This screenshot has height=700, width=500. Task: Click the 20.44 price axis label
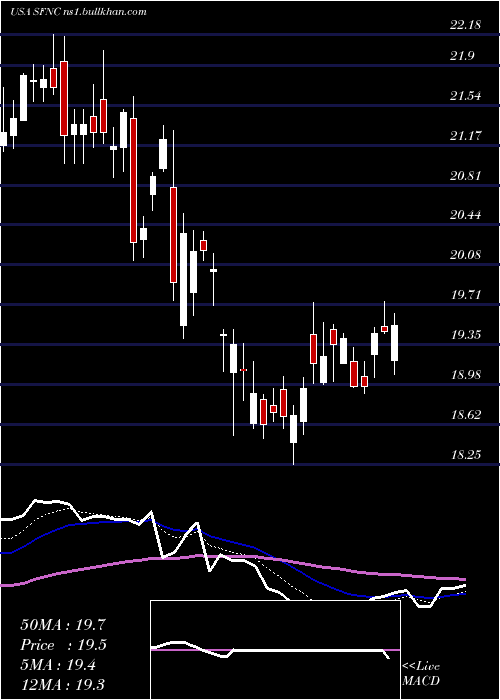pos(466,215)
